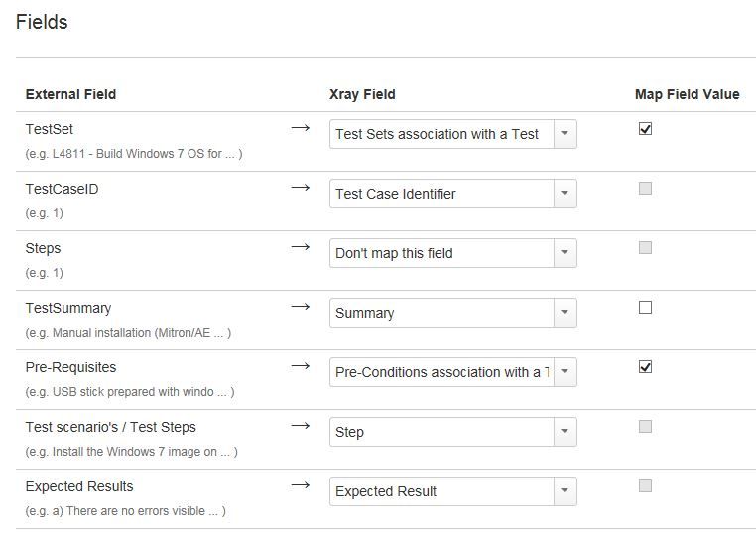Click the mapping arrow for Steps row
756x547 pixels.
coord(300,247)
